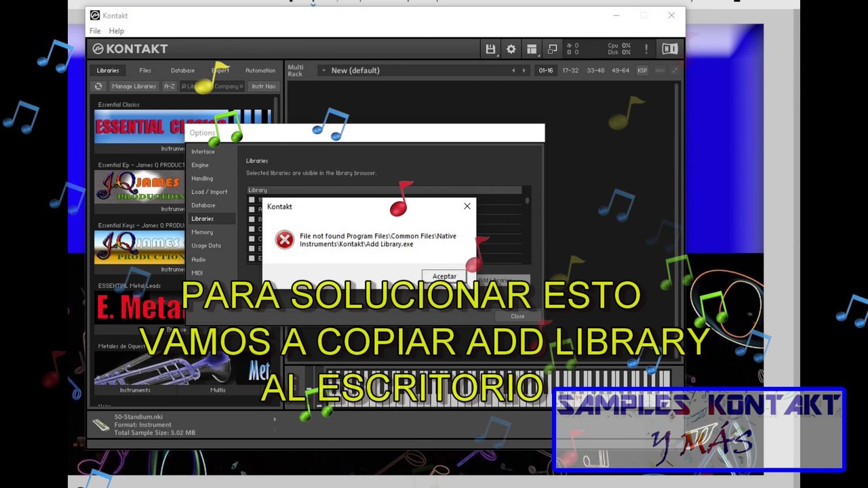Click the Library column header in Options
The height and width of the screenshot is (488, 868).
pyautogui.click(x=384, y=190)
